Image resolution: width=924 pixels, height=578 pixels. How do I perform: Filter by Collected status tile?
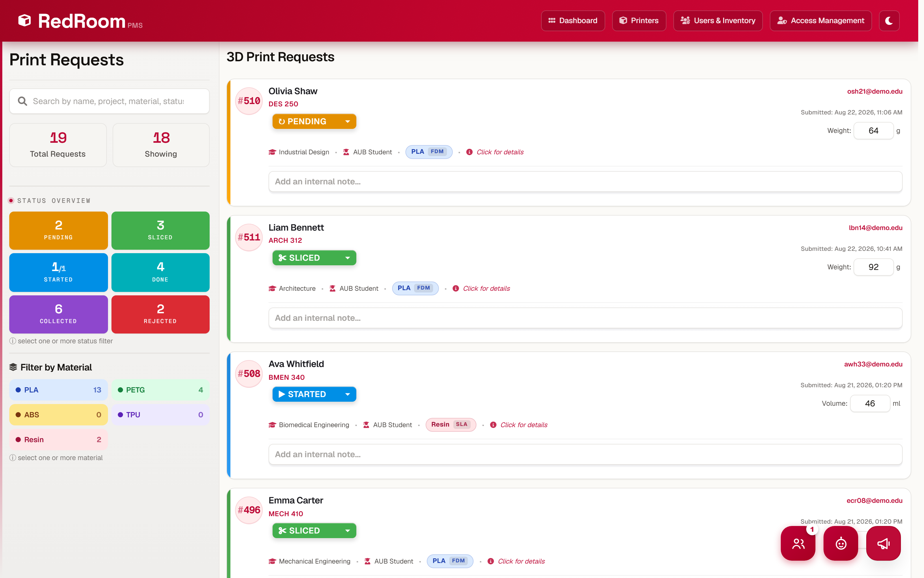58,314
